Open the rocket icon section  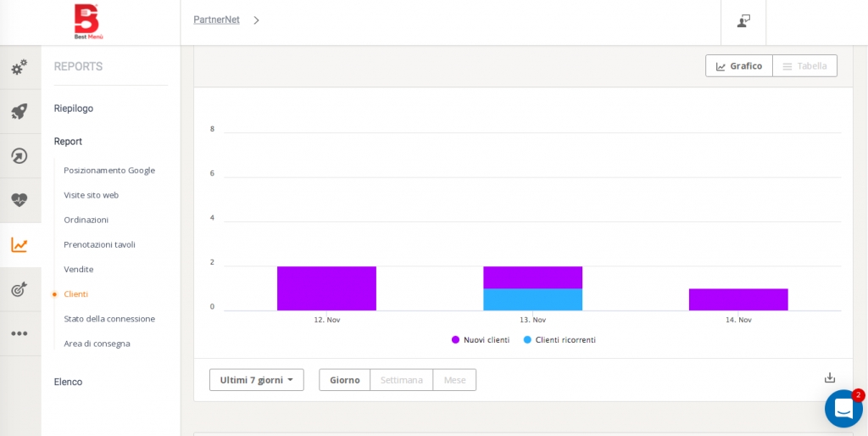pyautogui.click(x=19, y=111)
